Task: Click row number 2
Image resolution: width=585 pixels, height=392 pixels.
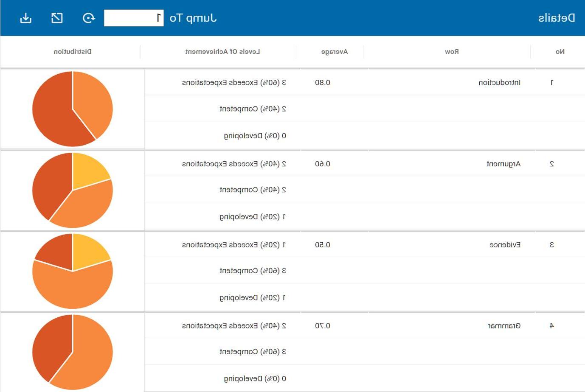Action: [552, 164]
